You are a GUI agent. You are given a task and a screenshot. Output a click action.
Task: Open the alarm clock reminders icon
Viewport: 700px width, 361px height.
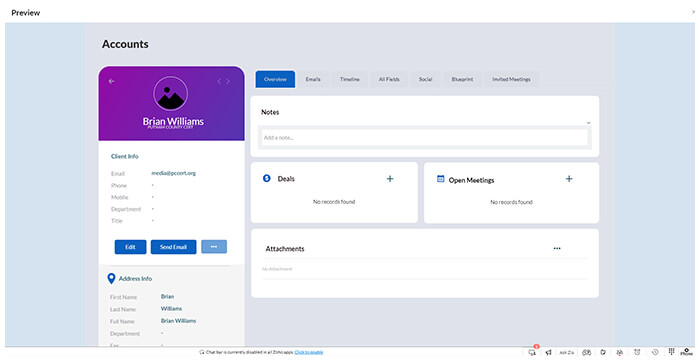(x=637, y=353)
